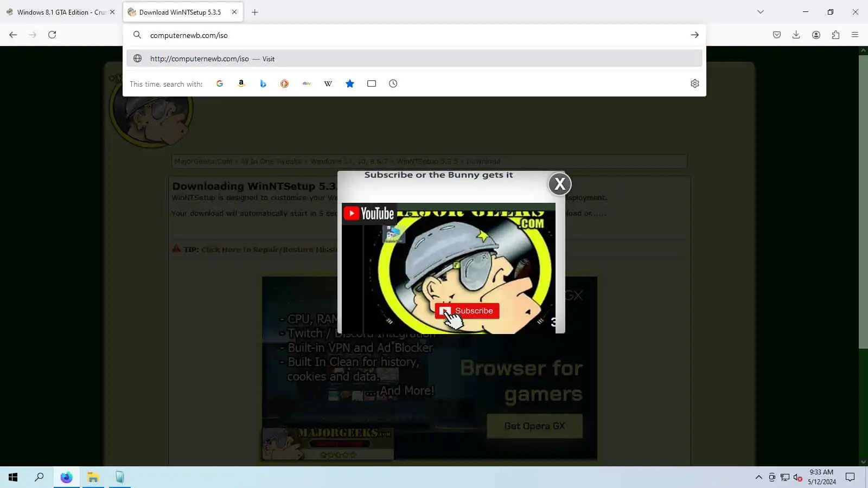This screenshot has height=488, width=868.
Task: Open the volume control in the system tray
Action: pos(797,477)
